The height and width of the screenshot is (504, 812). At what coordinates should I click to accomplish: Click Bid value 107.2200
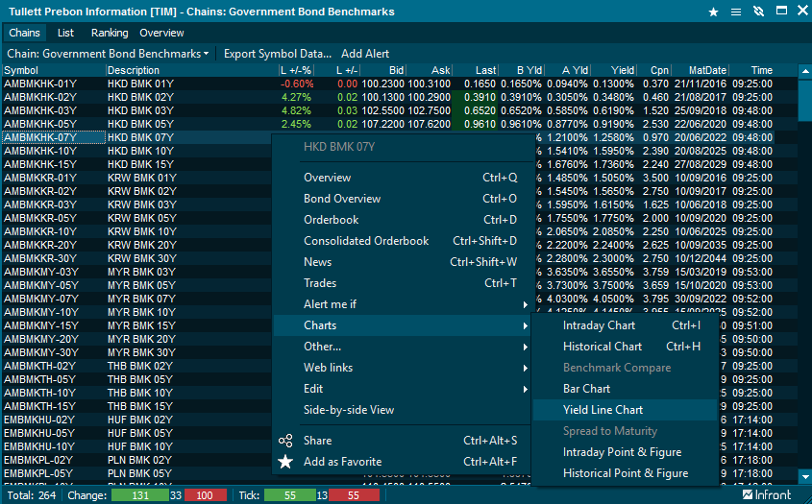pyautogui.click(x=383, y=124)
